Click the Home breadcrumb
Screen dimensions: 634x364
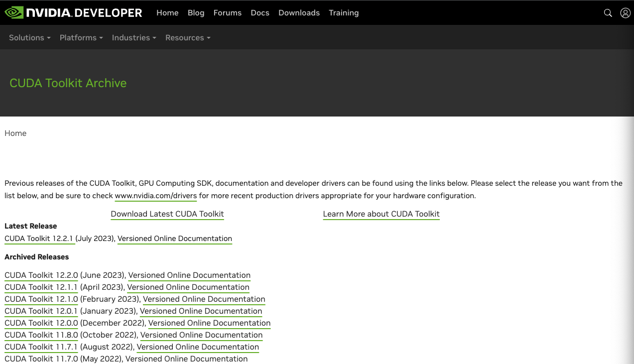[x=15, y=133]
